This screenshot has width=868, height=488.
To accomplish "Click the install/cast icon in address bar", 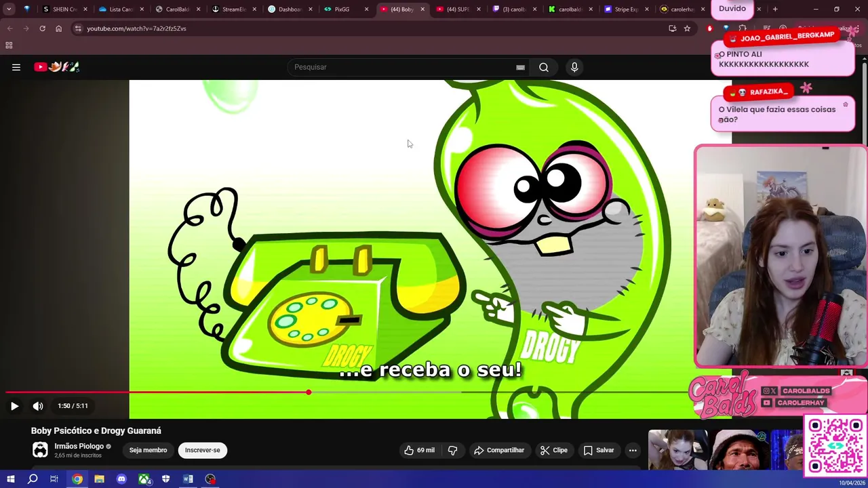I will pos(672,28).
